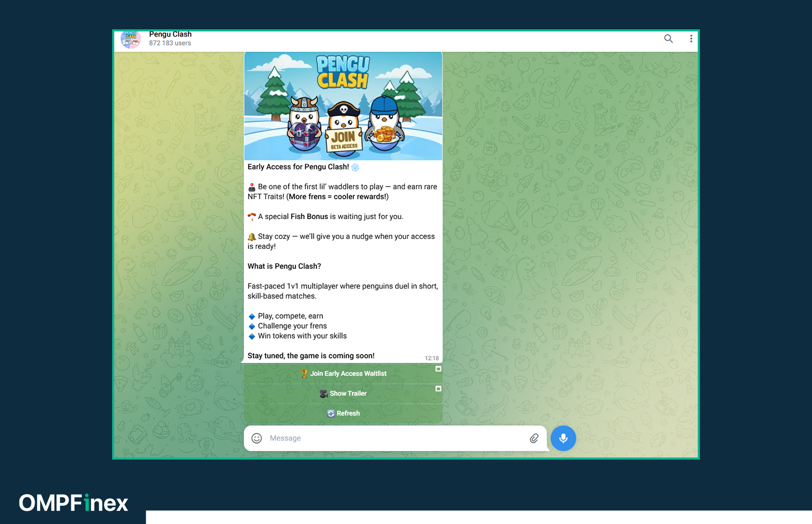812x524 pixels.
Task: Open the Pengu Clash banner image
Action: [343, 106]
